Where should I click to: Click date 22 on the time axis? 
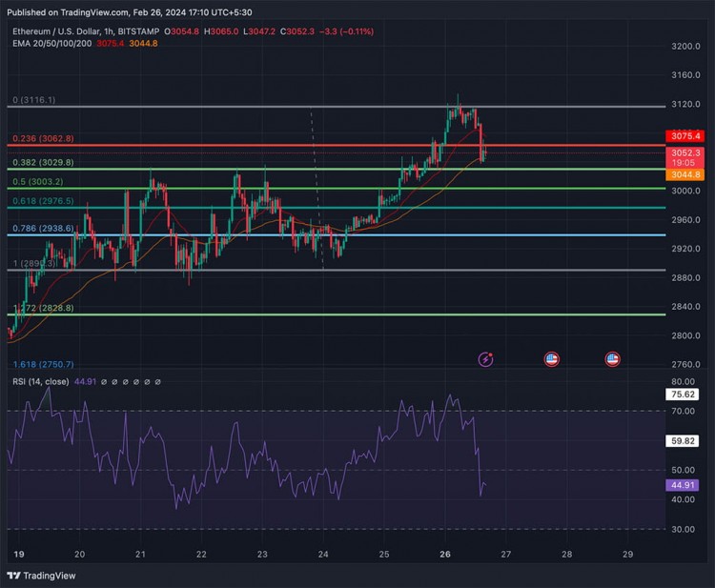[201, 554]
